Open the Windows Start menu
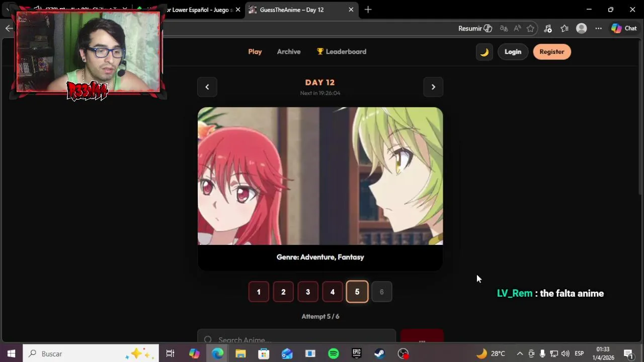The image size is (644, 362). tap(11, 353)
